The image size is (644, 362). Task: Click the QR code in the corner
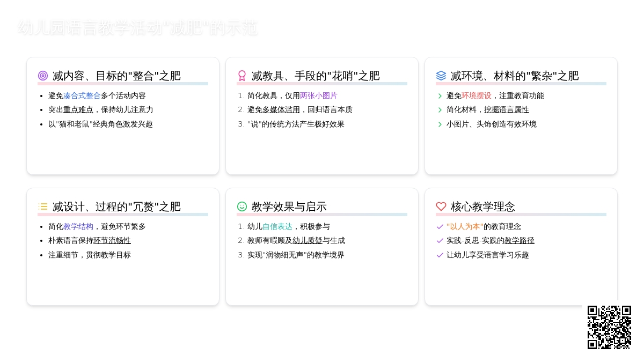tap(609, 327)
